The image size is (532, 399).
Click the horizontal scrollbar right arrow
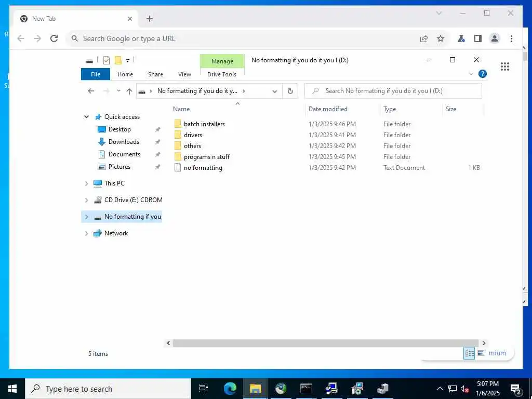pyautogui.click(x=484, y=343)
